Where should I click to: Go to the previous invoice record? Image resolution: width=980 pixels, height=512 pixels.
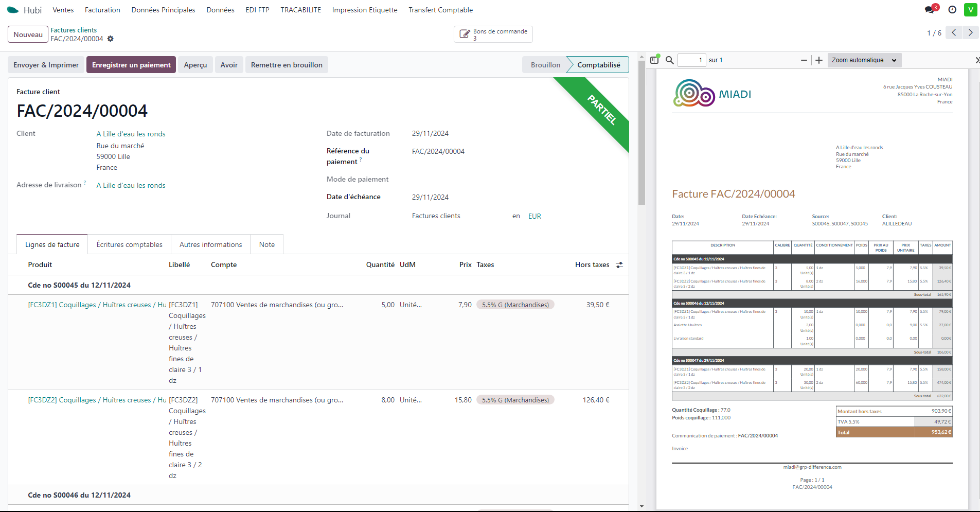click(x=954, y=33)
